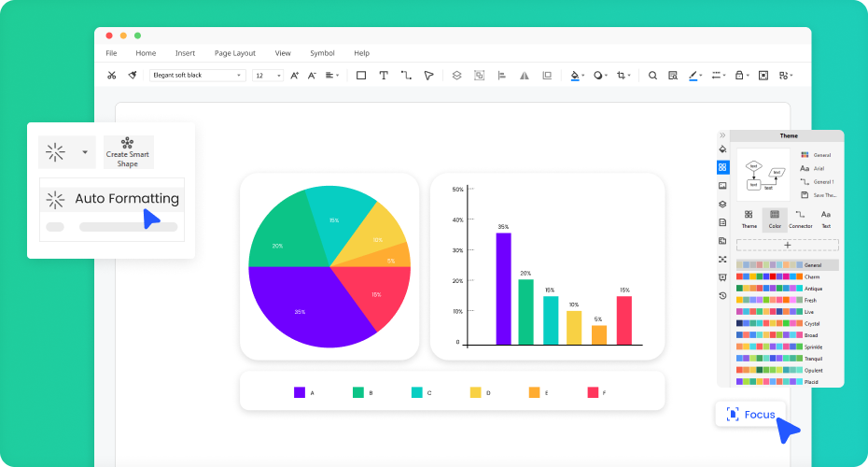
Task: Open the font size 12 dropdown
Action: click(268, 75)
